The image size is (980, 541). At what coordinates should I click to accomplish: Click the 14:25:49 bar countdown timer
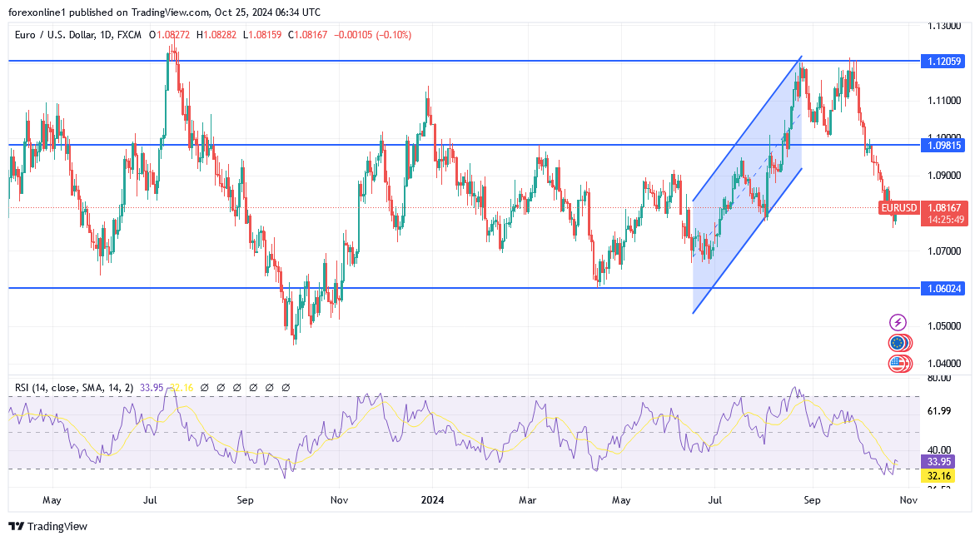pos(945,220)
